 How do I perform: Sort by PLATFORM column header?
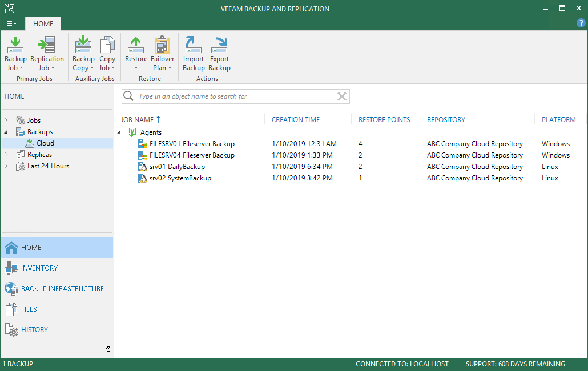559,119
